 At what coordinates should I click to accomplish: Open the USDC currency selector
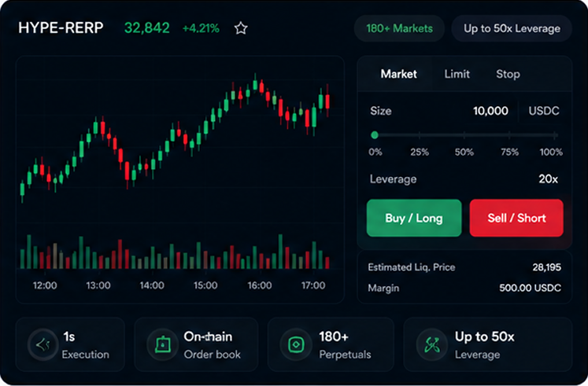(x=544, y=111)
